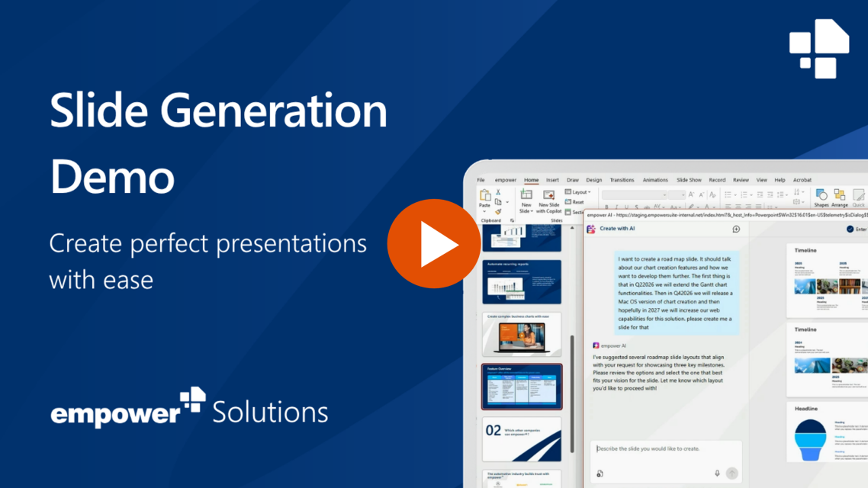Open Quick Styles in ribbon
868x488 pixels.
click(859, 197)
